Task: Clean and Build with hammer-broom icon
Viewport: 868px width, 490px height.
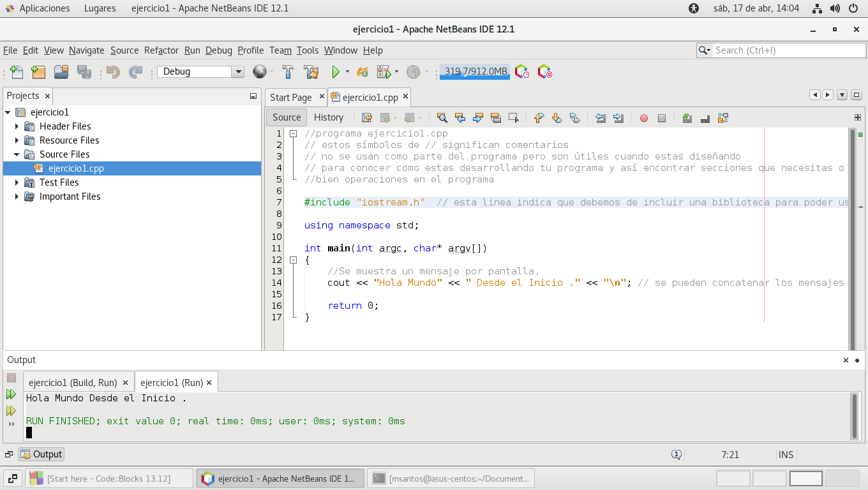Action: pos(311,72)
